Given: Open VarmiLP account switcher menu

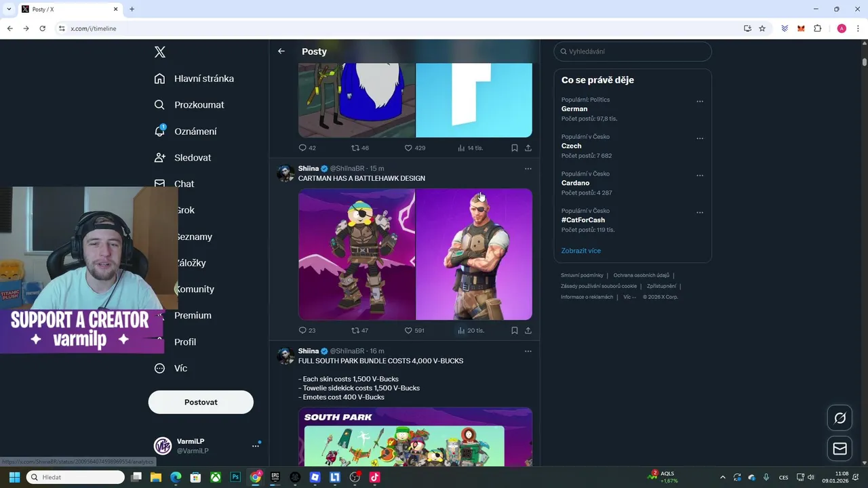Looking at the screenshot, I should tap(256, 446).
